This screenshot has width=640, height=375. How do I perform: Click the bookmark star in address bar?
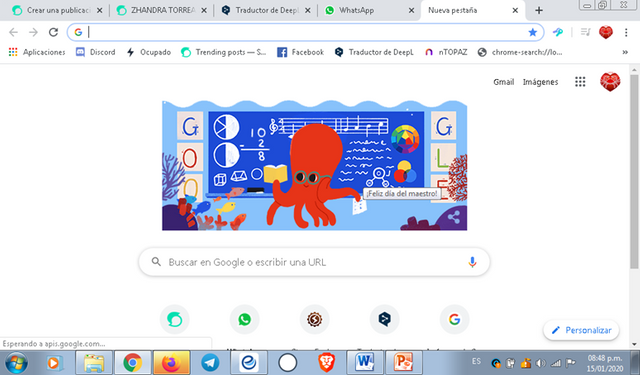click(x=532, y=32)
